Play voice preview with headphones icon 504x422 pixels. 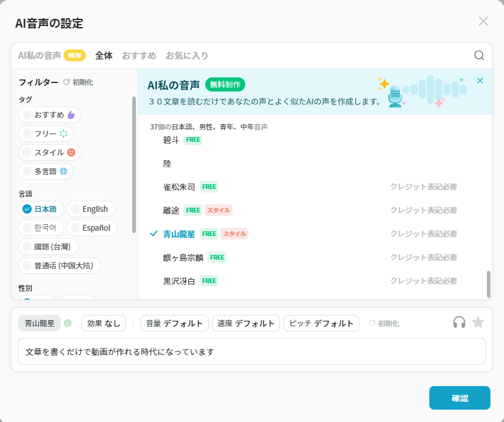click(x=459, y=323)
